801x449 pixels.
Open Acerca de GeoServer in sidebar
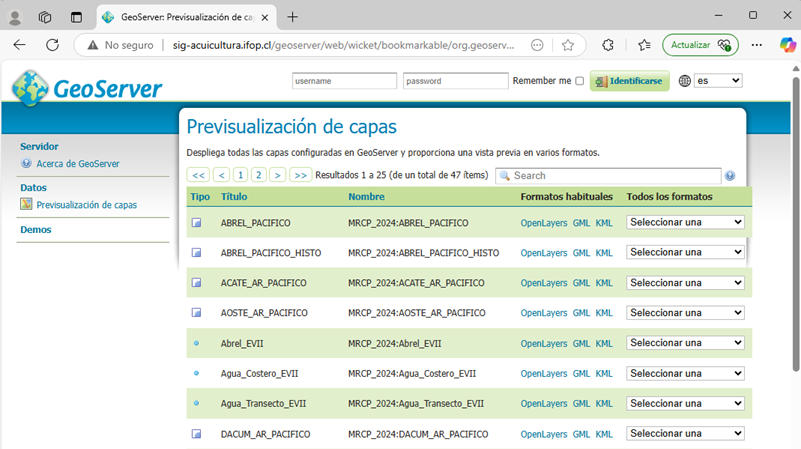(78, 164)
